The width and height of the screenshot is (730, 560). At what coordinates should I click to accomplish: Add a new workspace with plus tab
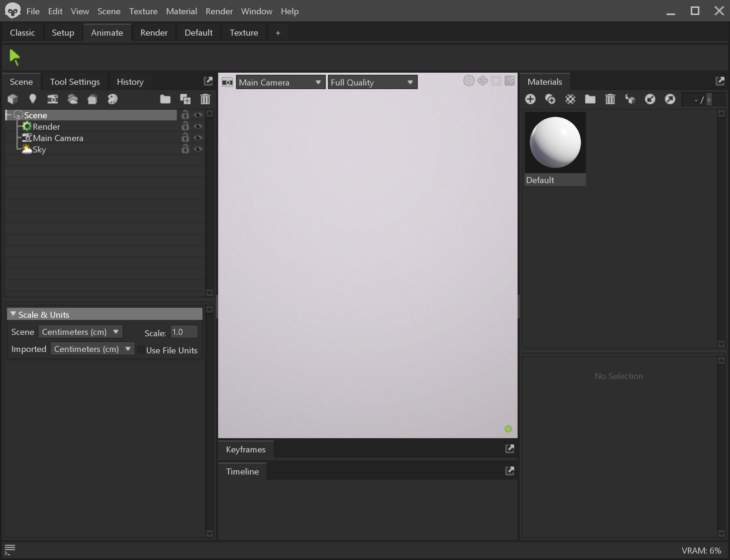point(278,33)
